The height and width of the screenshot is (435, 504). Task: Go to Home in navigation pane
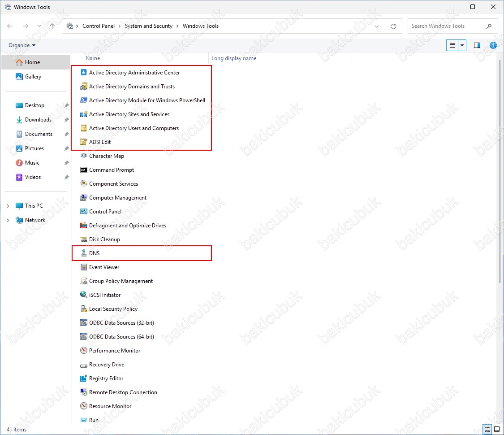pyautogui.click(x=36, y=62)
